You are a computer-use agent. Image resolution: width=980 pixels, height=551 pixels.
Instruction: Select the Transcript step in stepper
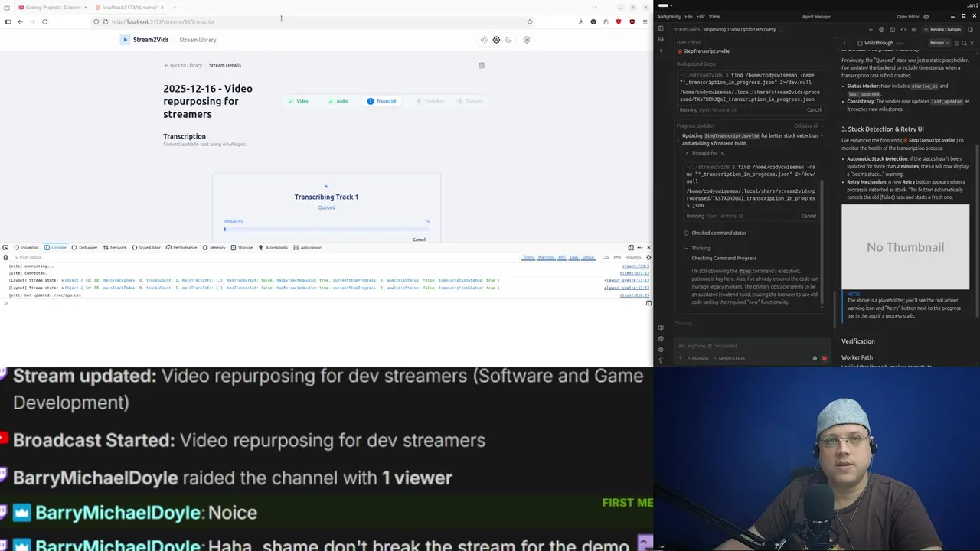coord(381,101)
